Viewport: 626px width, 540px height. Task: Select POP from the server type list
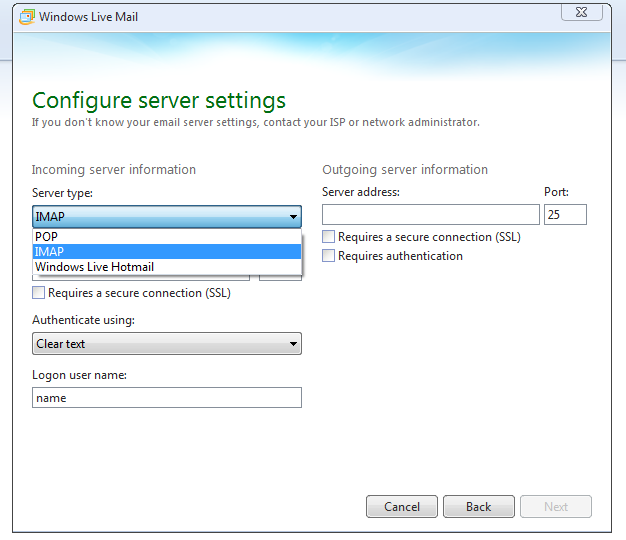166,237
